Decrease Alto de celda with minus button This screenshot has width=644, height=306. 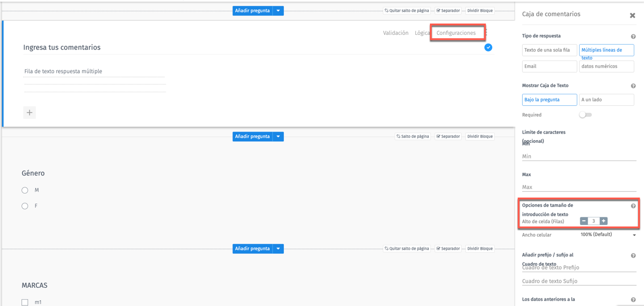point(584,221)
